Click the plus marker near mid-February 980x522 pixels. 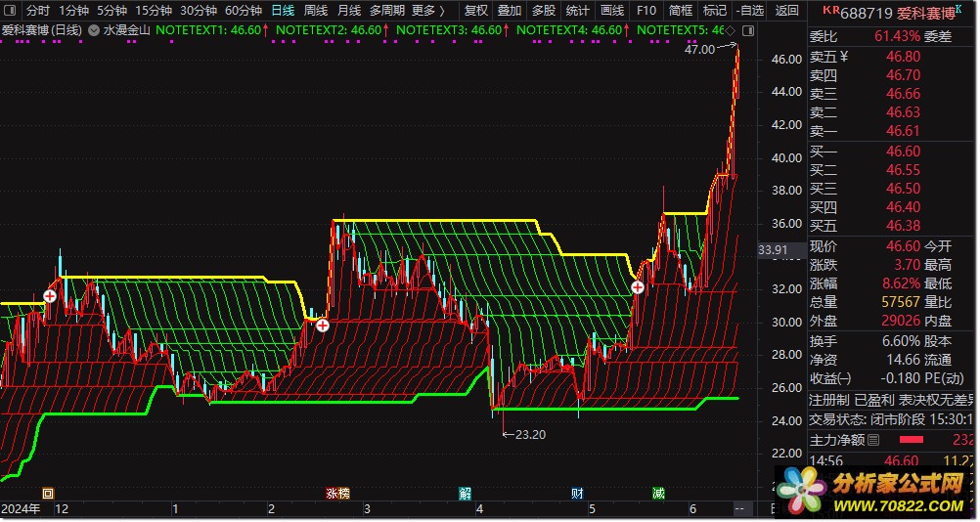tap(323, 326)
